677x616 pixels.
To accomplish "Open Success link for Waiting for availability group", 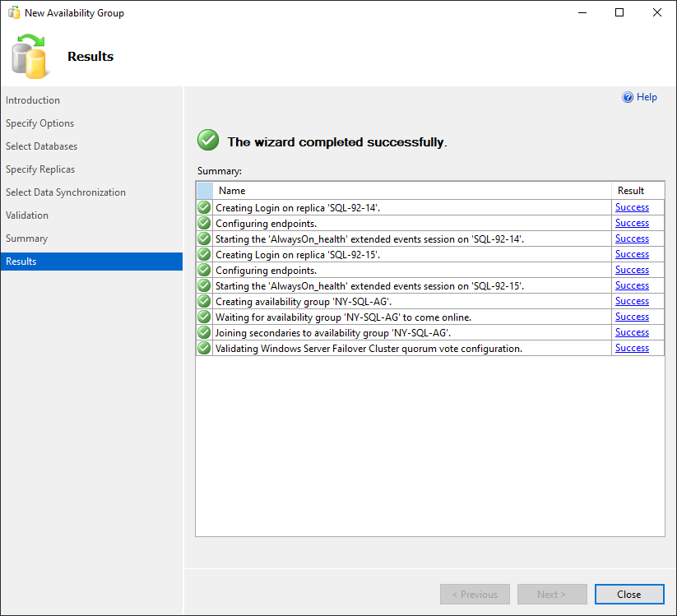I will tap(632, 317).
